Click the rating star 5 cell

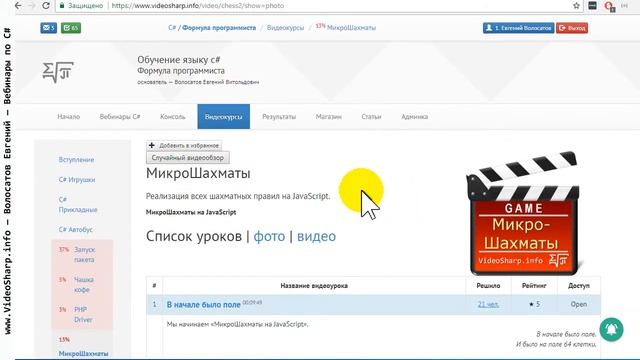(x=534, y=304)
